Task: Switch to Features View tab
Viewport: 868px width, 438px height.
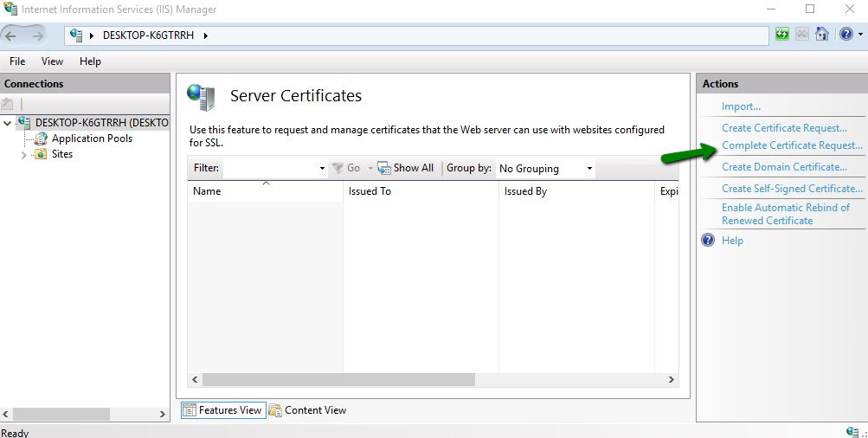Action: [x=222, y=410]
